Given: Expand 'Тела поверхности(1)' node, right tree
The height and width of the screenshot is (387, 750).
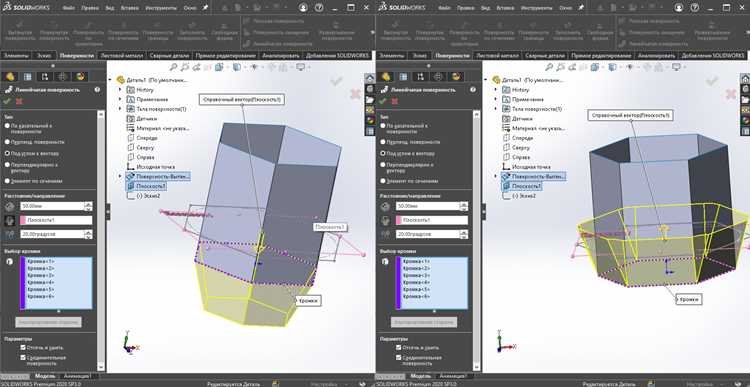Looking at the screenshot, I should (x=496, y=109).
